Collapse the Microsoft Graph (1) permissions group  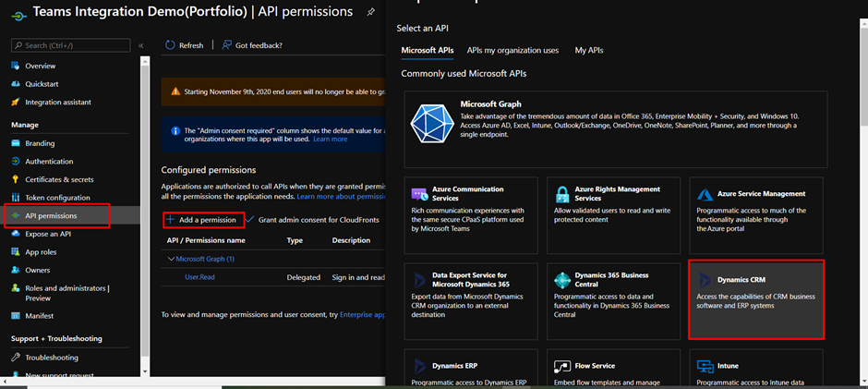tap(171, 259)
